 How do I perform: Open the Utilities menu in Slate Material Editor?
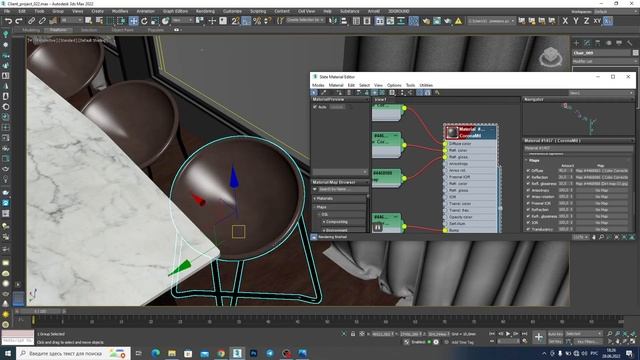pos(426,85)
